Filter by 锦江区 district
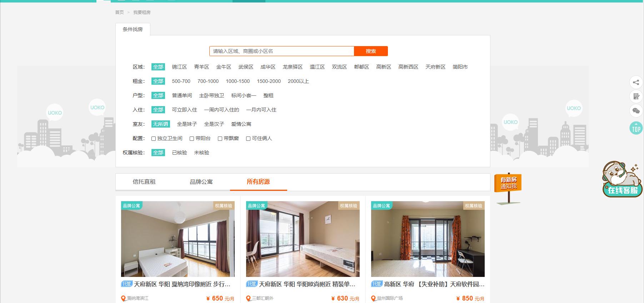This screenshot has width=644, height=303. [179, 67]
